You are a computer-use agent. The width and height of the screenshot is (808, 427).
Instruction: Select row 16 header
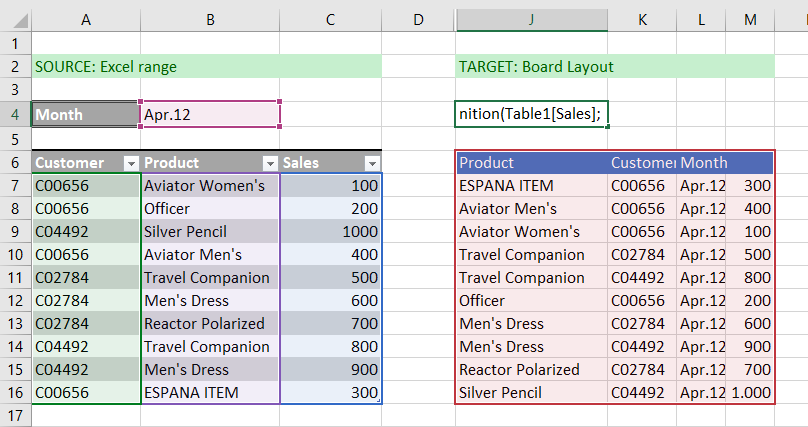pyautogui.click(x=15, y=393)
